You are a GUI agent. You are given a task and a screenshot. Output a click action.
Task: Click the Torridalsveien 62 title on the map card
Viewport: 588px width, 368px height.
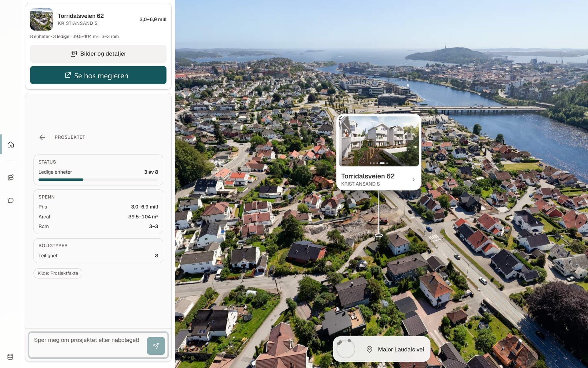(368, 176)
